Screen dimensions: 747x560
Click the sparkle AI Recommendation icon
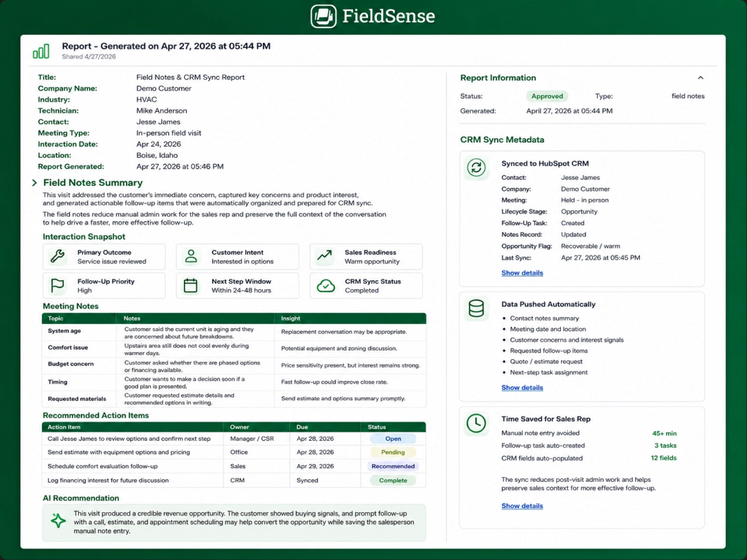click(x=59, y=520)
